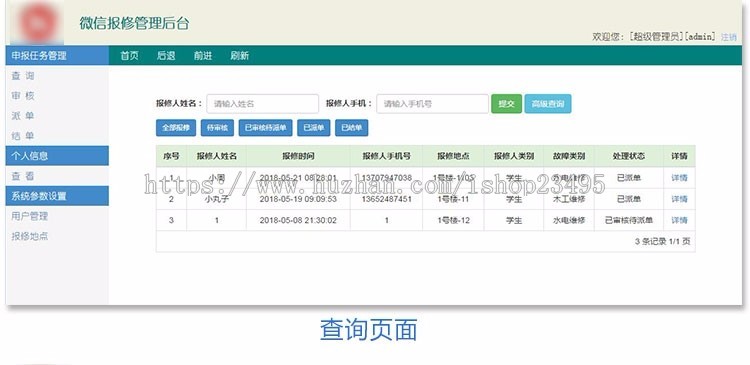This screenshot has width=750, height=365.
Task: Click the 报修人姓名 column header
Action: [217, 156]
